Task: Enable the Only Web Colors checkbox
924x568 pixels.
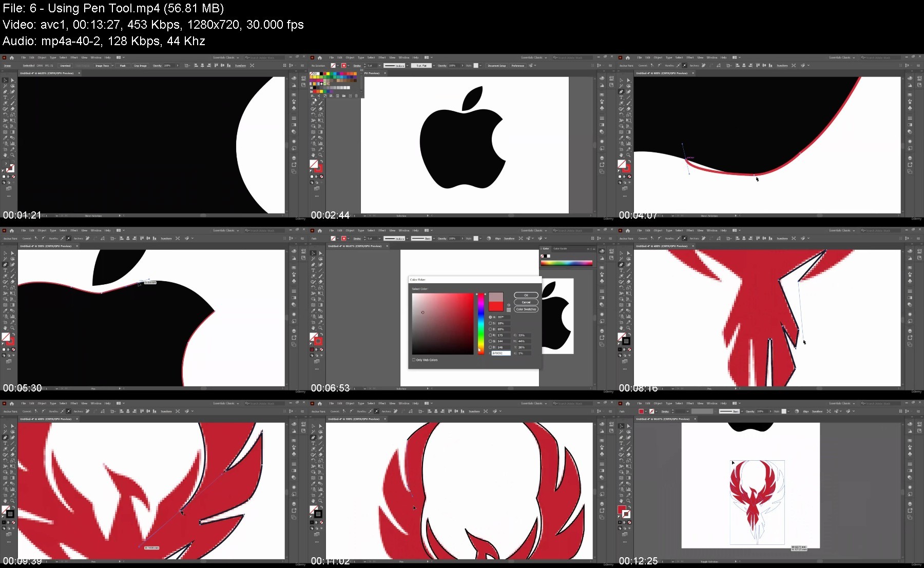Action: 414,360
